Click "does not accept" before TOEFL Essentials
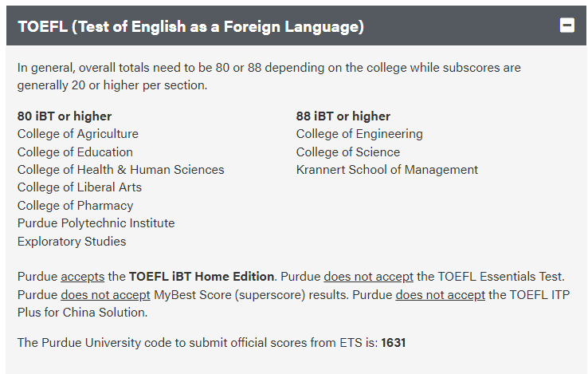Image resolution: width=588 pixels, height=374 pixels. point(368,277)
